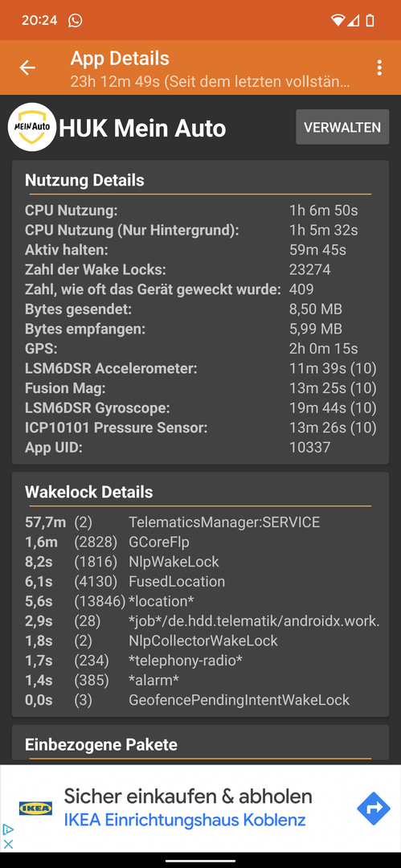The height and width of the screenshot is (868, 401).
Task: Tap the IKEA logo in ad
Action: [x=35, y=809]
